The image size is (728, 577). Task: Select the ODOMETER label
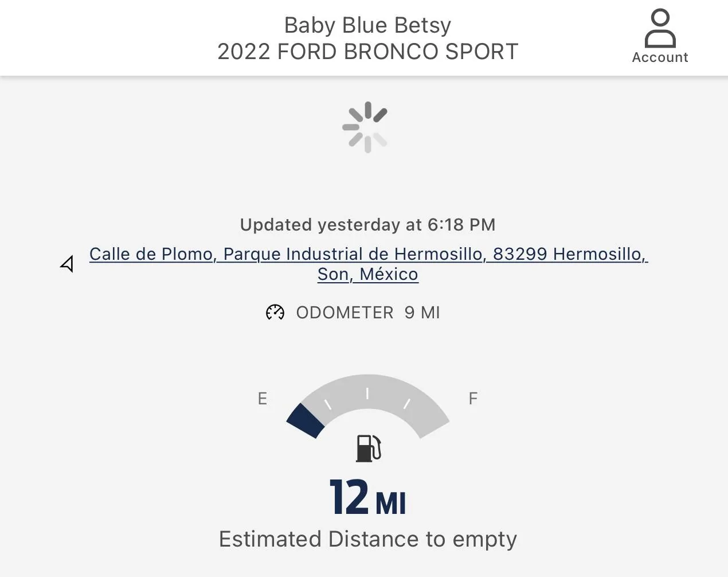(x=345, y=313)
